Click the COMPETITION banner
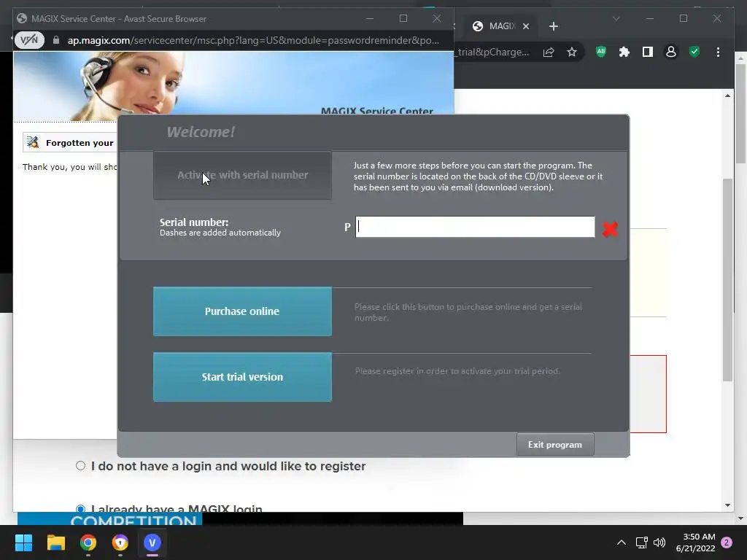The height and width of the screenshot is (560, 747). [x=110, y=518]
